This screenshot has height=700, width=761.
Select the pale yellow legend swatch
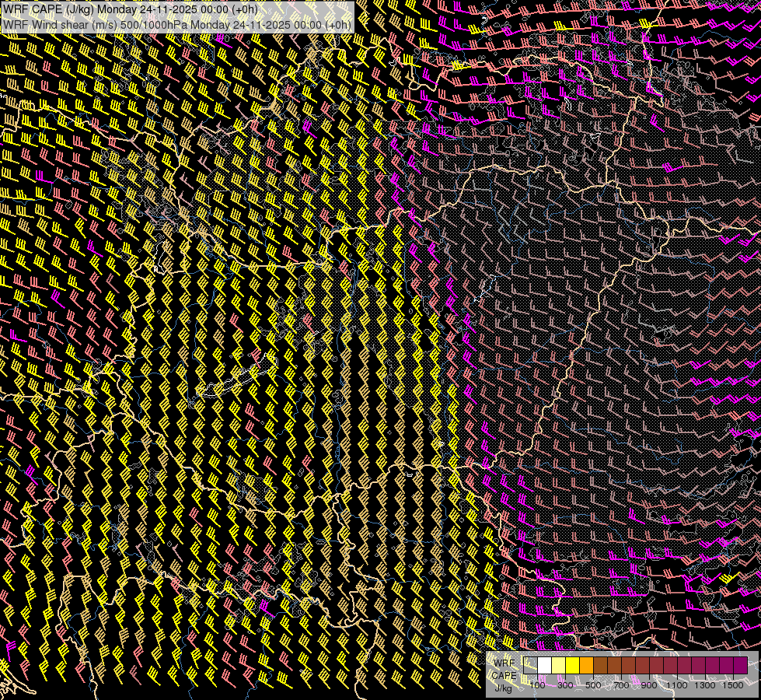coord(558,665)
